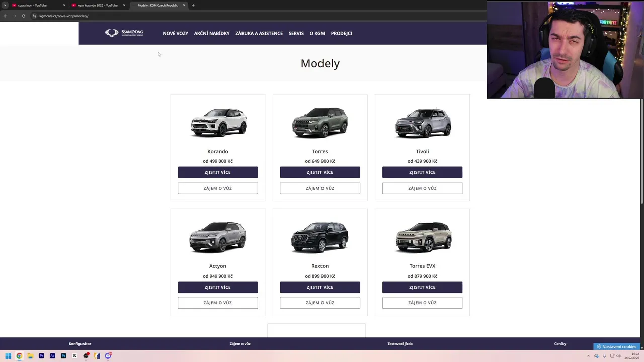Viewport: 644px width, 362px height.
Task: Open the AKČNÍ NABÍDKY menu item
Action: [x=212, y=33]
